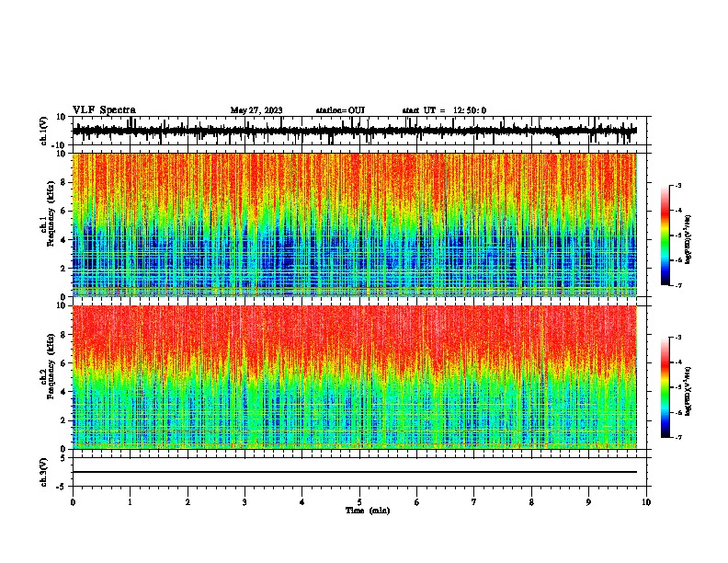Click the ch.2 color scale log(PSD) label
The height and width of the screenshot is (563, 728).
coord(688,392)
